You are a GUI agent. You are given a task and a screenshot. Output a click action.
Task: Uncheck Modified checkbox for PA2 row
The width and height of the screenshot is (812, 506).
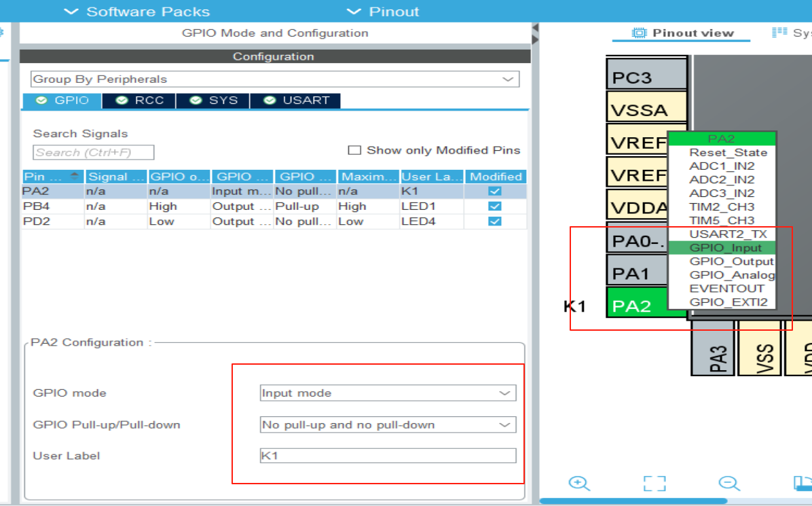[x=495, y=192]
